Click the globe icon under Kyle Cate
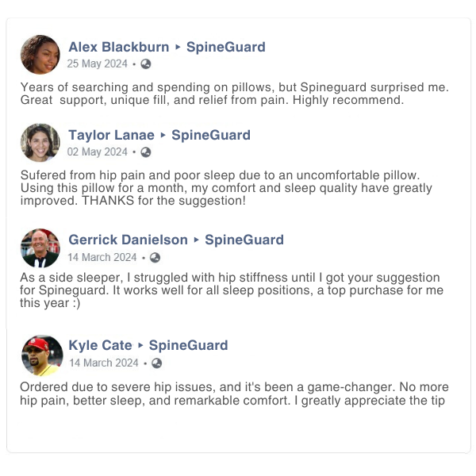476x476 pixels. coord(156,363)
